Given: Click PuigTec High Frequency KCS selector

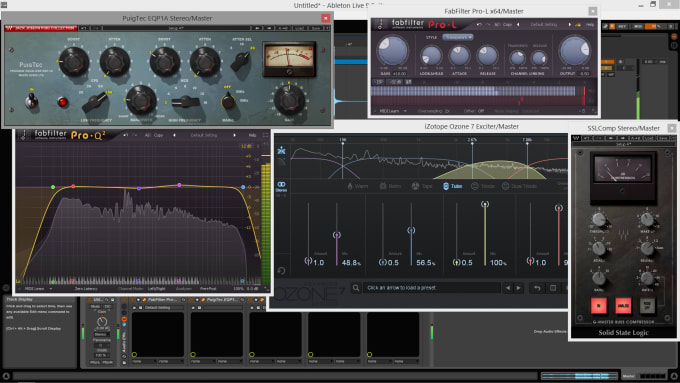Looking at the screenshot, I should pos(186,102).
